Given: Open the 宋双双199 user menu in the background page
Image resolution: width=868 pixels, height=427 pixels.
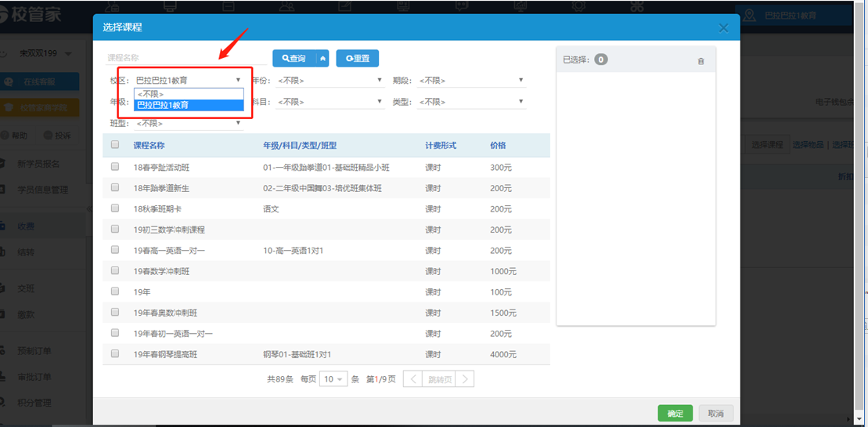Looking at the screenshot, I should point(45,54).
